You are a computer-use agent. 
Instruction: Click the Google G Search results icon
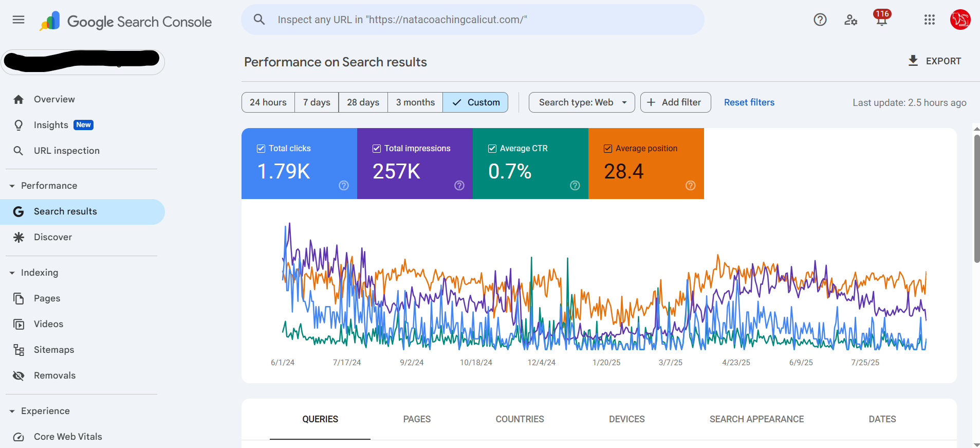(19, 211)
